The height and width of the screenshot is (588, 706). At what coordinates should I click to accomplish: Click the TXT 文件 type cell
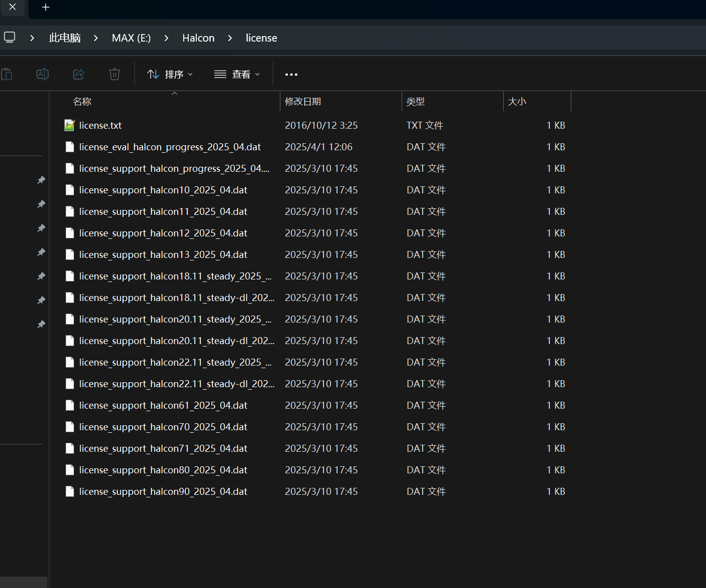click(x=425, y=125)
